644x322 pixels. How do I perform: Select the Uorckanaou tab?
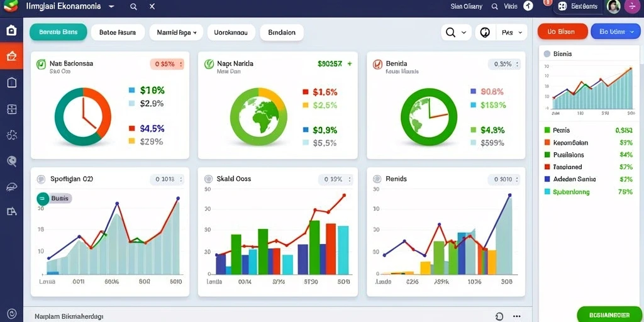coord(231,32)
